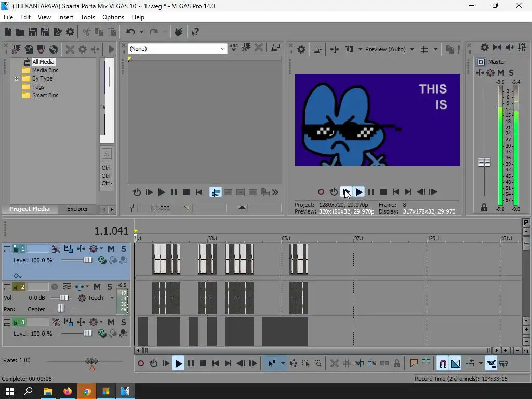Viewport: 532px width, 399px height.
Task: Click the Undo arrow button
Action: 130,32
